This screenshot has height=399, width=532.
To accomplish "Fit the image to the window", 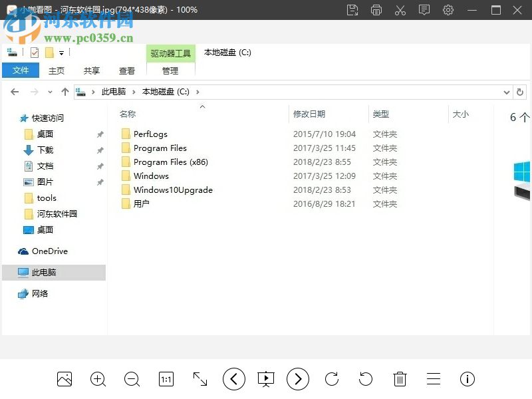I will coord(199,379).
